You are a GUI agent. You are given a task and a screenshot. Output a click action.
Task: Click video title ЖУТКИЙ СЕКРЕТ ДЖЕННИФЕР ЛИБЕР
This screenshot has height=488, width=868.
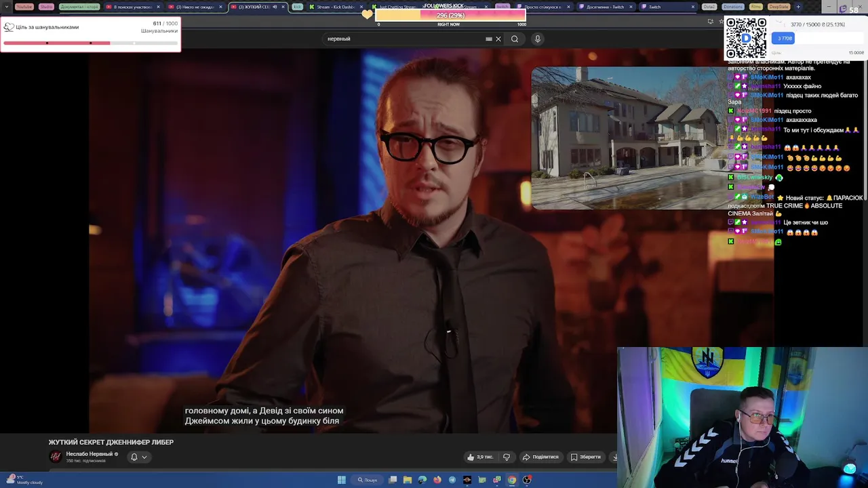point(111,442)
